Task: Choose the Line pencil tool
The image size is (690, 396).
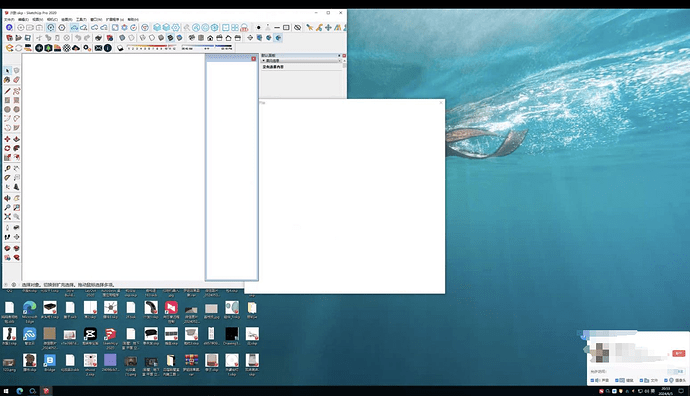Action: click(7, 91)
